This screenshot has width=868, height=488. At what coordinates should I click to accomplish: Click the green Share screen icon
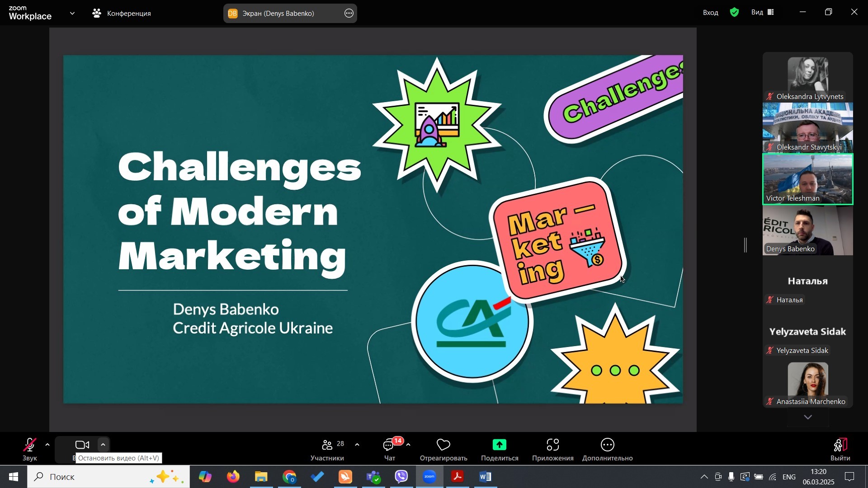click(499, 446)
